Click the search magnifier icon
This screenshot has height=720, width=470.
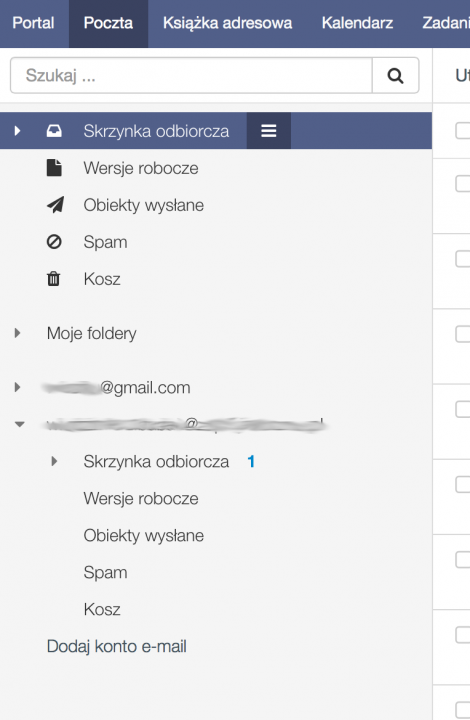pos(395,75)
